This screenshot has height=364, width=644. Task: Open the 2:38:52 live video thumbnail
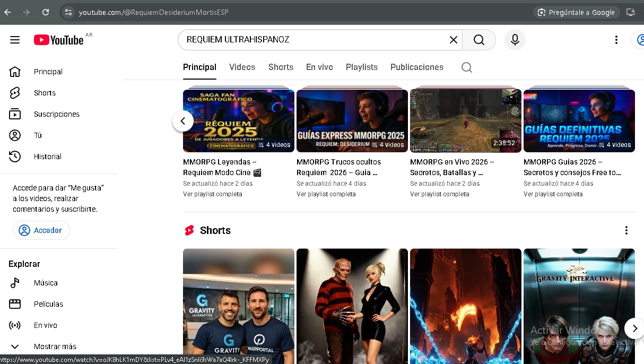point(466,120)
